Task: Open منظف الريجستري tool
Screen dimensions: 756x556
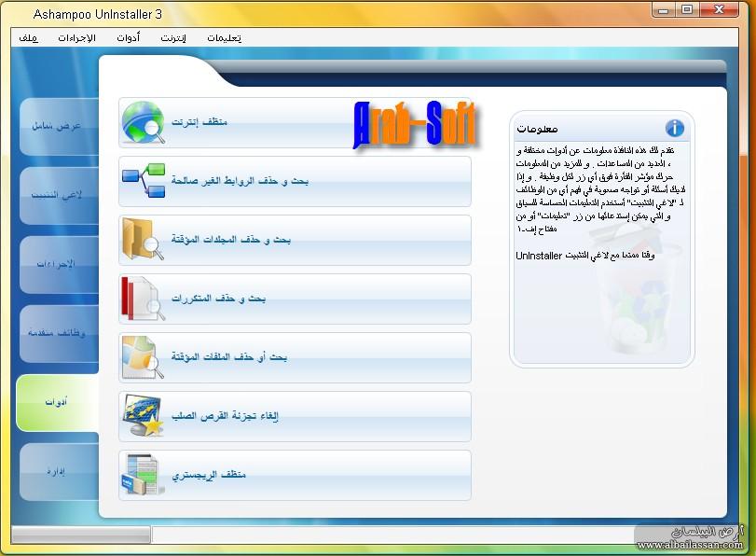Action: coord(295,476)
